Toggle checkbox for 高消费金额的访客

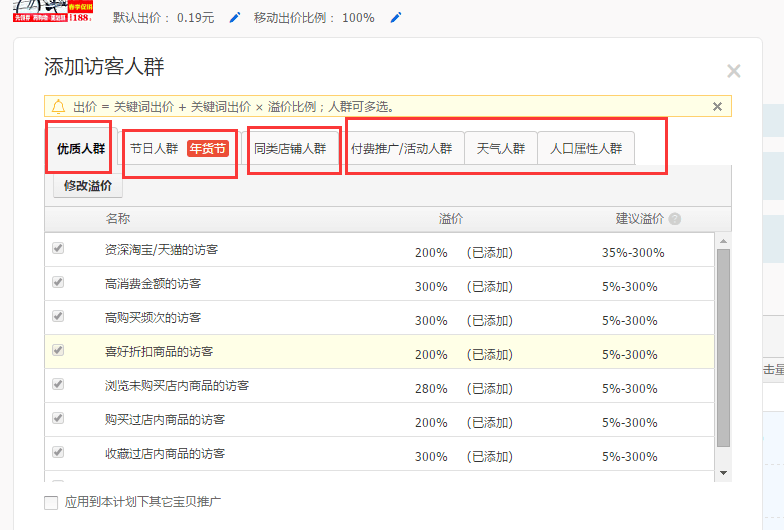click(x=58, y=282)
